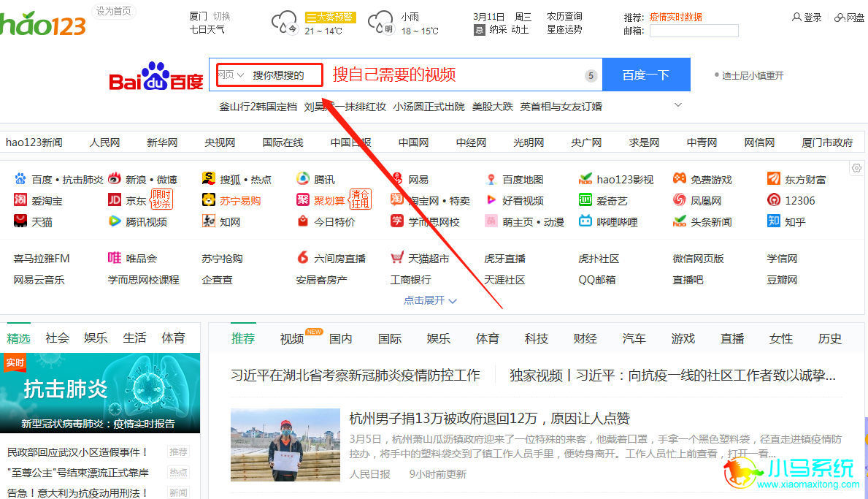Click the 百度一下 search button
Image resolution: width=868 pixels, height=499 pixels.
click(x=646, y=75)
